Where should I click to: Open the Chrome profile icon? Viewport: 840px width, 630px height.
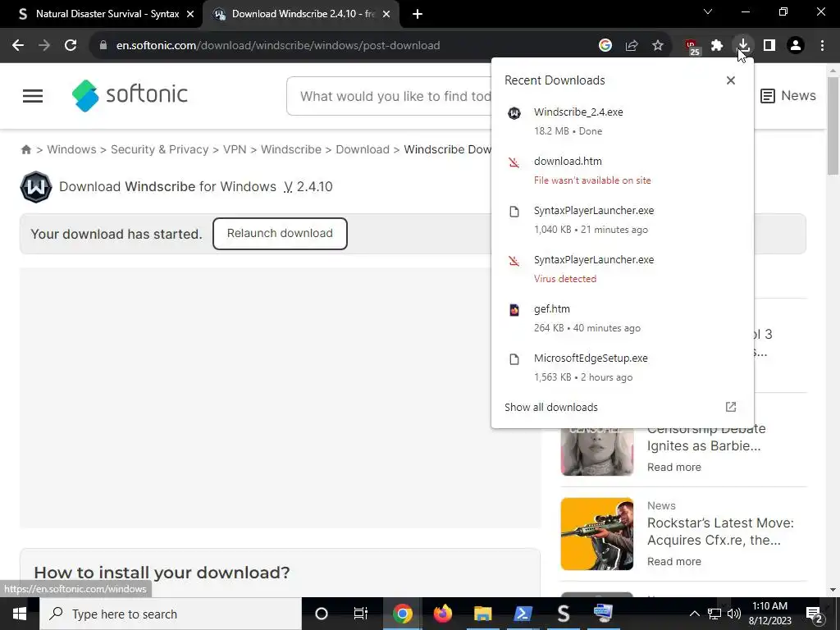(796, 46)
